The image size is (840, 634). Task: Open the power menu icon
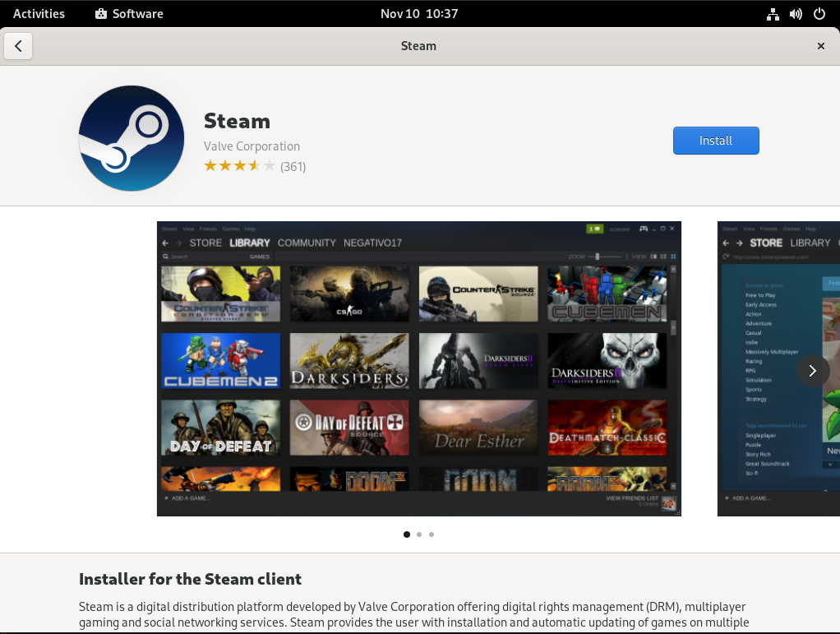pyautogui.click(x=819, y=15)
